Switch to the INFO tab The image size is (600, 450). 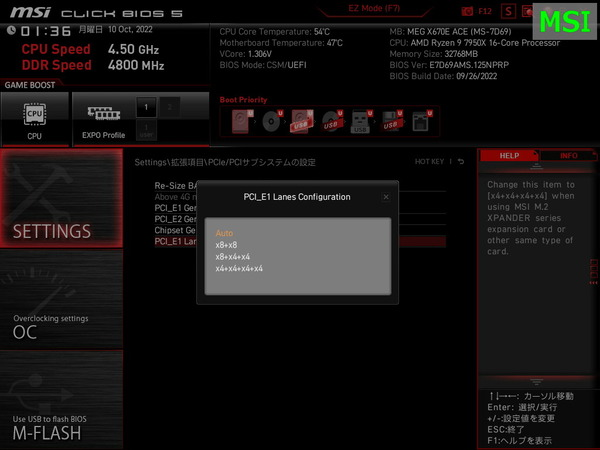569,156
